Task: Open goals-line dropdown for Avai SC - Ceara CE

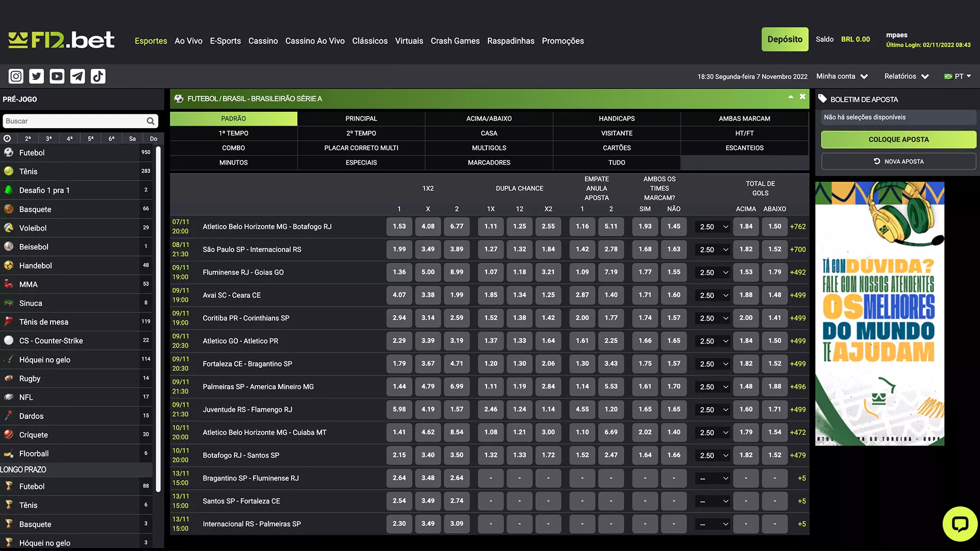Action: coord(713,295)
